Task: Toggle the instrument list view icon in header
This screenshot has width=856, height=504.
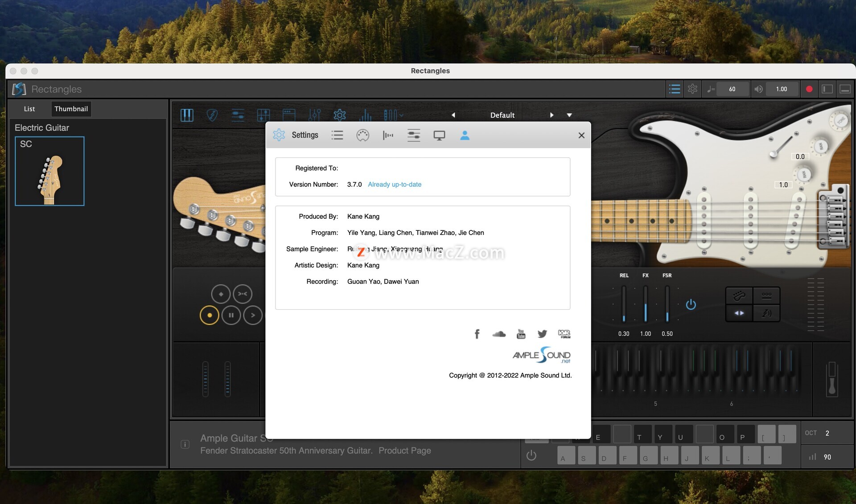Action: pos(675,89)
